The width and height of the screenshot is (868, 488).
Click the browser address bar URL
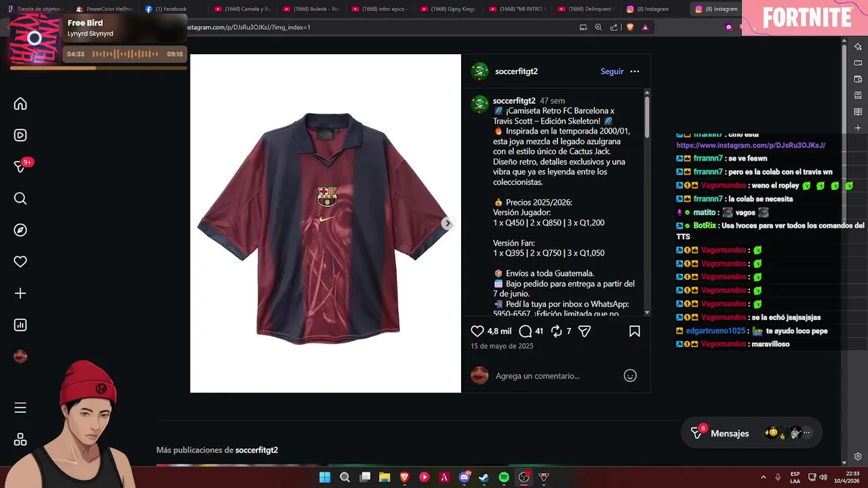click(249, 27)
